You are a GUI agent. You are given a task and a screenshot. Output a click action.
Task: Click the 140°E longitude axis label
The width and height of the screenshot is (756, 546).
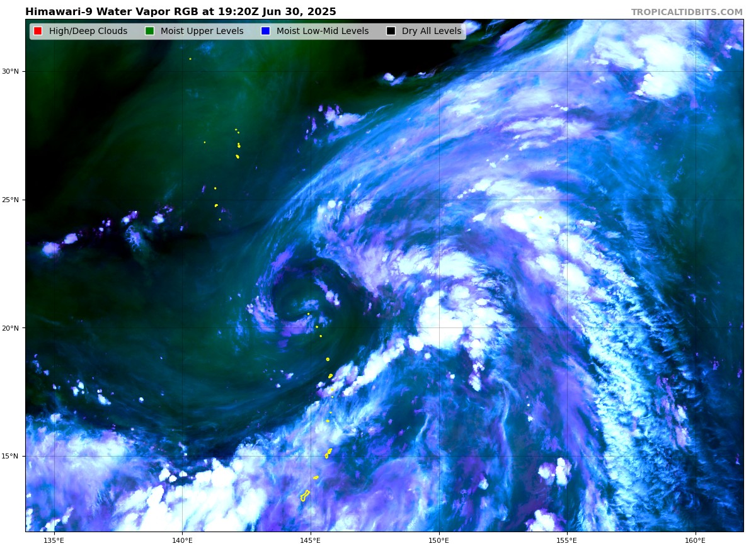point(182,540)
